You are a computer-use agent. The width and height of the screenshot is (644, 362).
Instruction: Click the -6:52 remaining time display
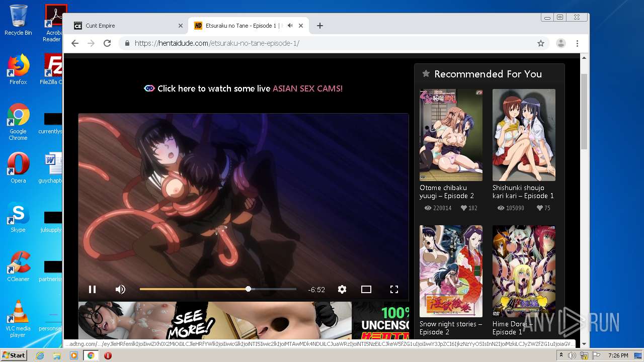(x=316, y=290)
